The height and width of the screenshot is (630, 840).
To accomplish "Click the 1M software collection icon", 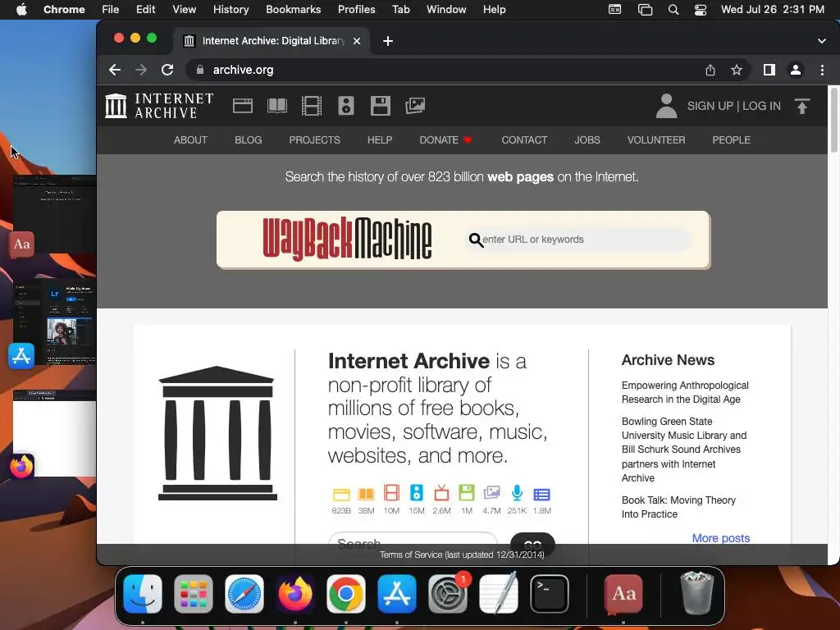I will click(x=467, y=493).
